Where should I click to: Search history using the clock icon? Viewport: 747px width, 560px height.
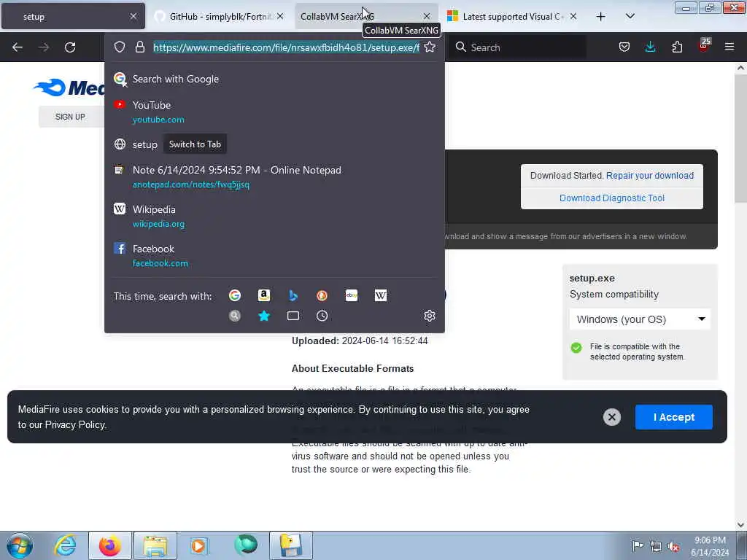[322, 316]
